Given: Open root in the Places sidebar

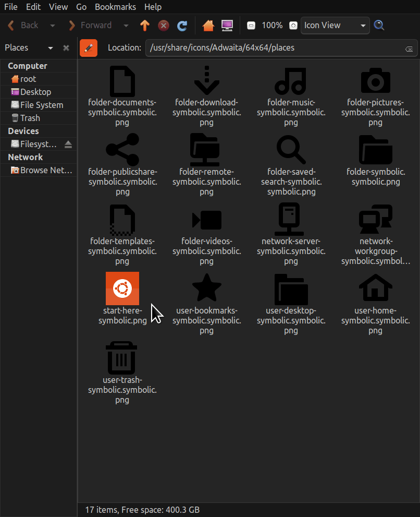Looking at the screenshot, I should (39, 79).
